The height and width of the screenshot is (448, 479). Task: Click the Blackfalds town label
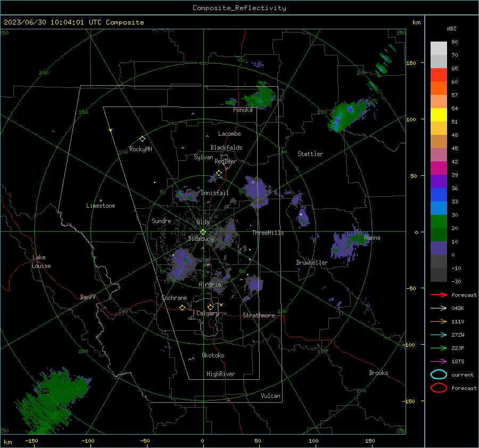pos(226,148)
